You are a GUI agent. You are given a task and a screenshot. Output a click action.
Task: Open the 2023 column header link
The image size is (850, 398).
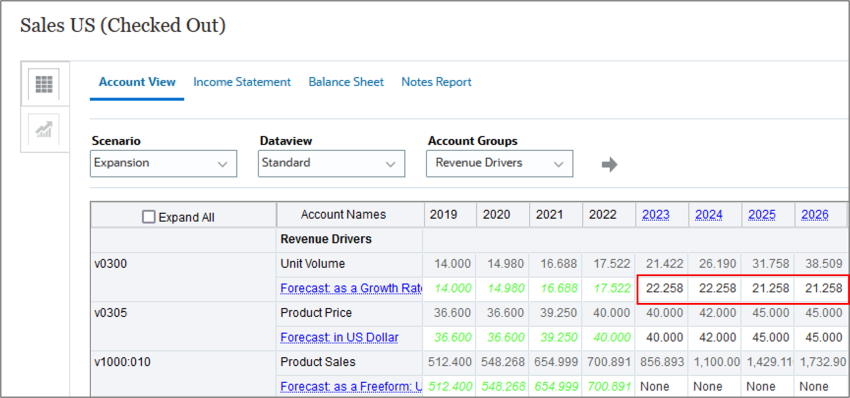click(x=656, y=215)
